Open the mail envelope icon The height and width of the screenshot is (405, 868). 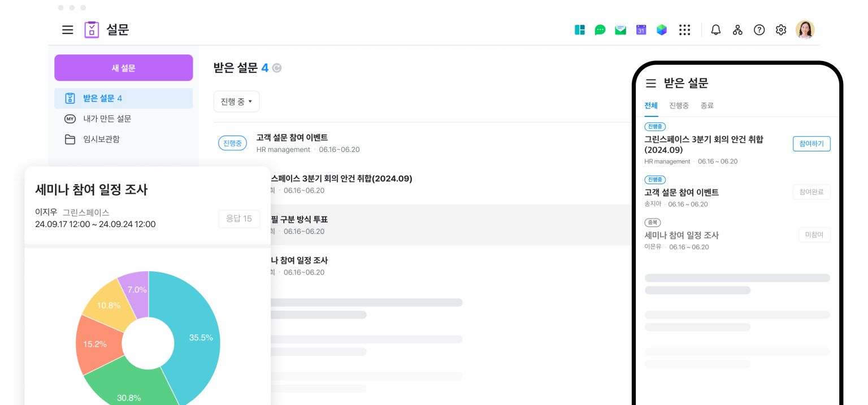(x=620, y=30)
